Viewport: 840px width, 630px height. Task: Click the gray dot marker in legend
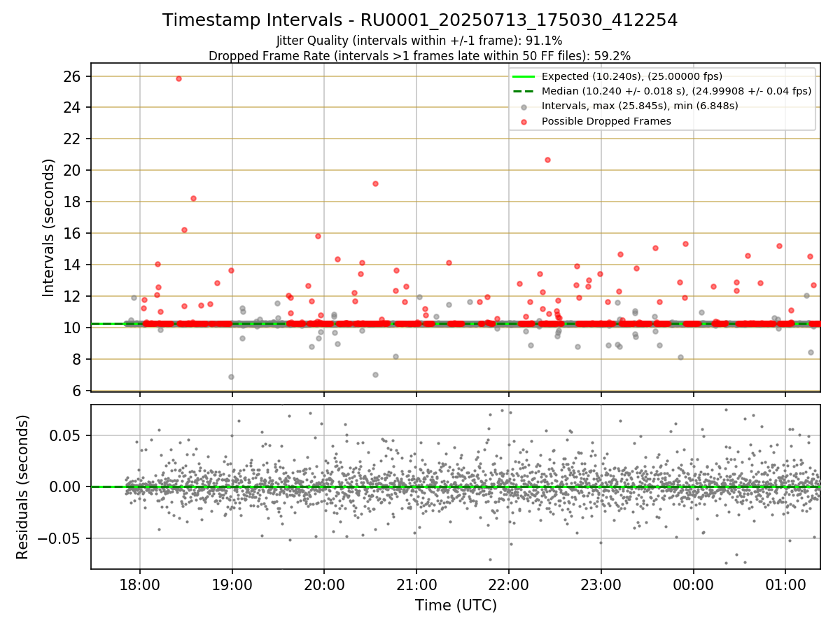524,106
